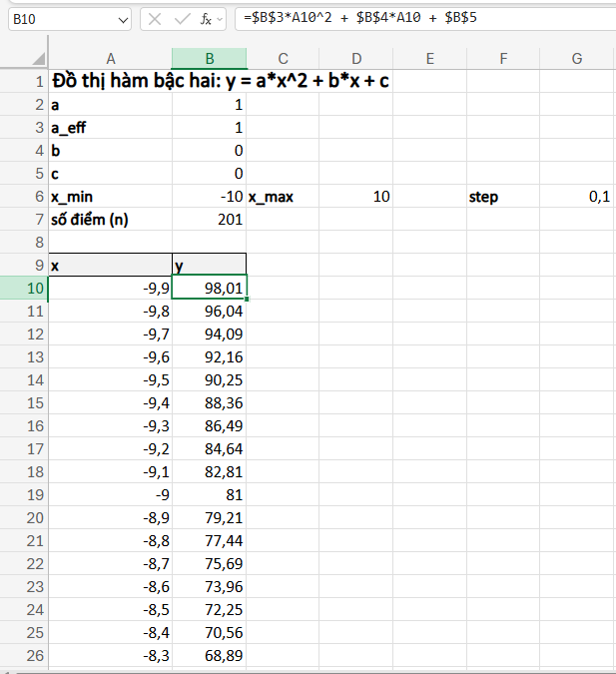This screenshot has width=616, height=674.
Task: Click the Select All corner triangle
Action: pos(39,59)
